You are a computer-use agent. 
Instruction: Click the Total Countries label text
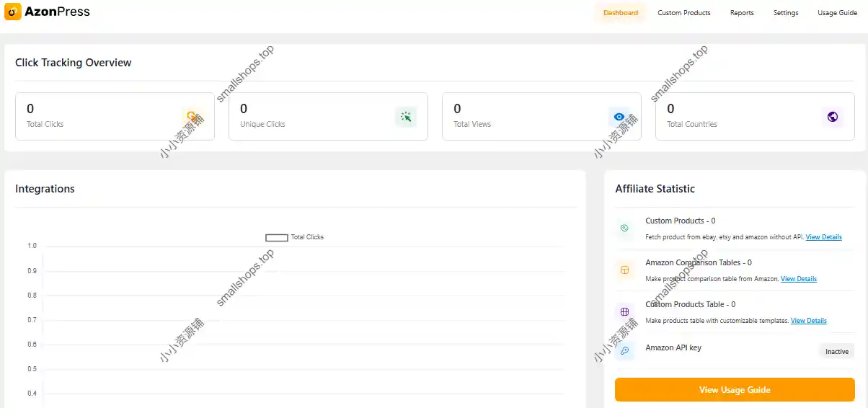pos(692,124)
